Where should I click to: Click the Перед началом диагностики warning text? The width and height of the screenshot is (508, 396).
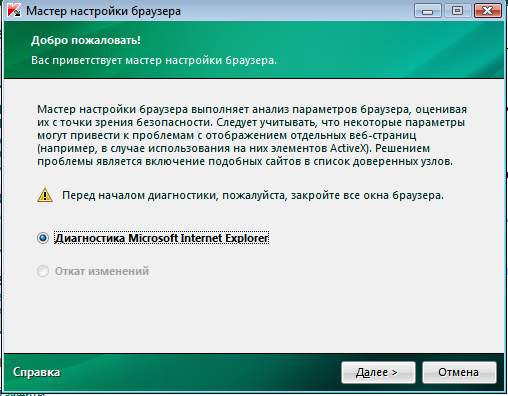coord(253,195)
